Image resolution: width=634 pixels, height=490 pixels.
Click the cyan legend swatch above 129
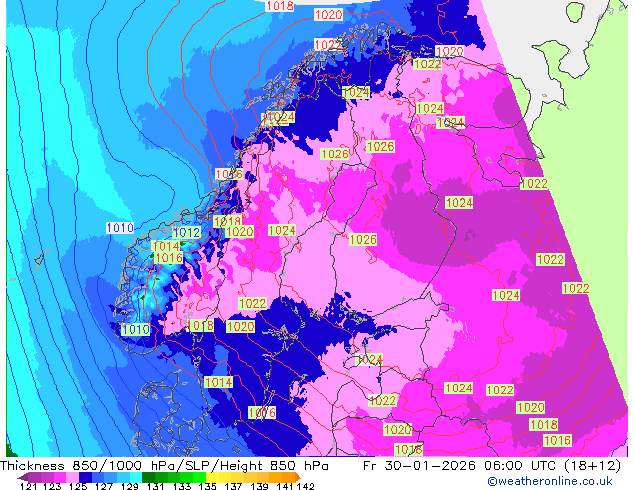click(x=136, y=477)
